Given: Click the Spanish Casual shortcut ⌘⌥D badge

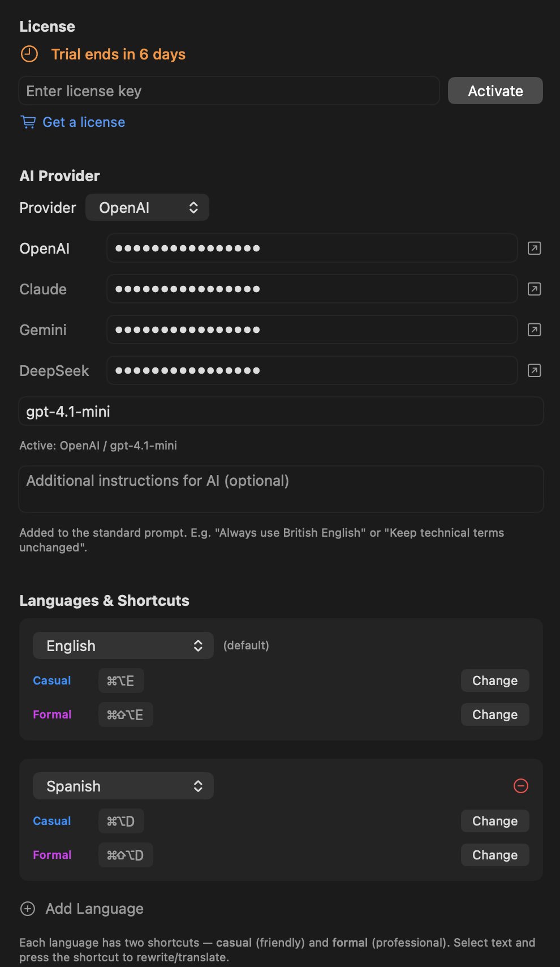Looking at the screenshot, I should coord(121,821).
